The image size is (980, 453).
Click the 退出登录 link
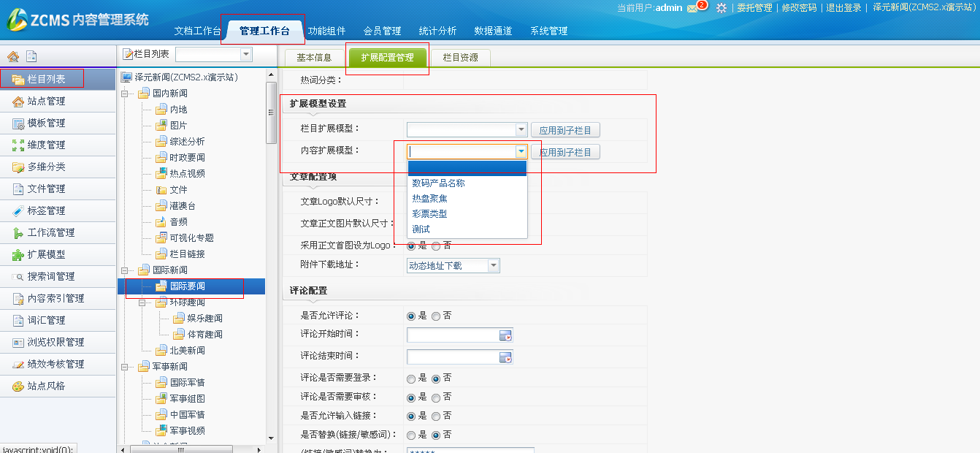point(843,8)
